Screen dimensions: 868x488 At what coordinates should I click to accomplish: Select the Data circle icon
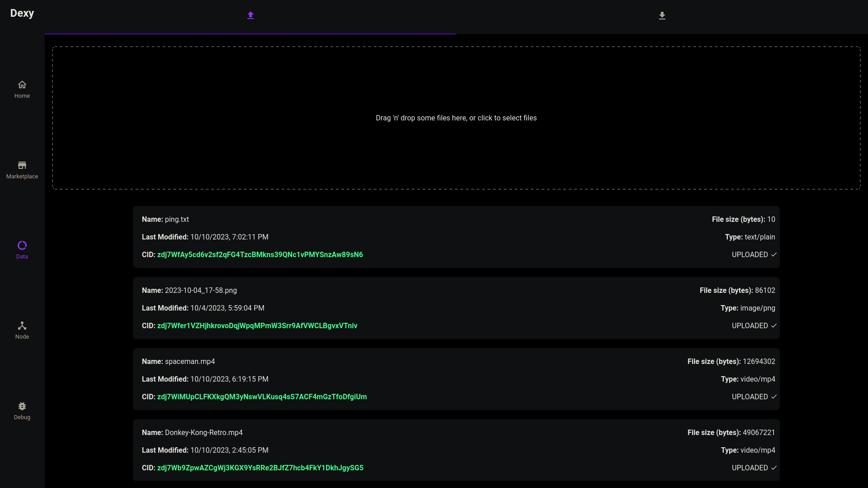coord(22,245)
